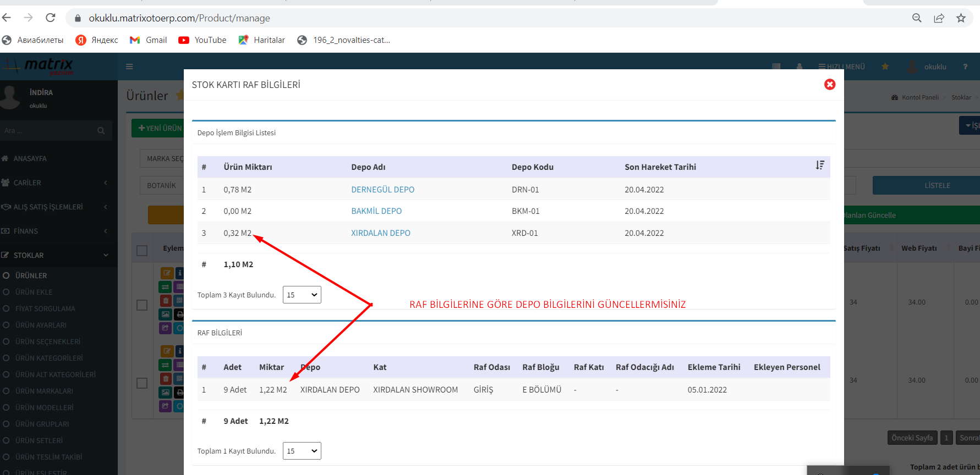This screenshot has width=980, height=475.
Task: Open the help question mark icon
Action: (965, 67)
